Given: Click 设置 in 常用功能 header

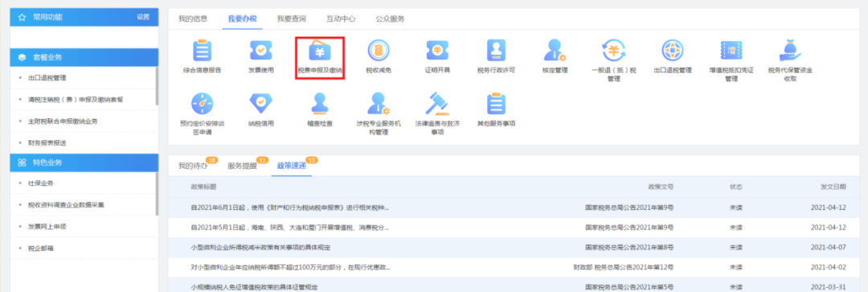Looking at the screenshot, I should click(143, 17).
